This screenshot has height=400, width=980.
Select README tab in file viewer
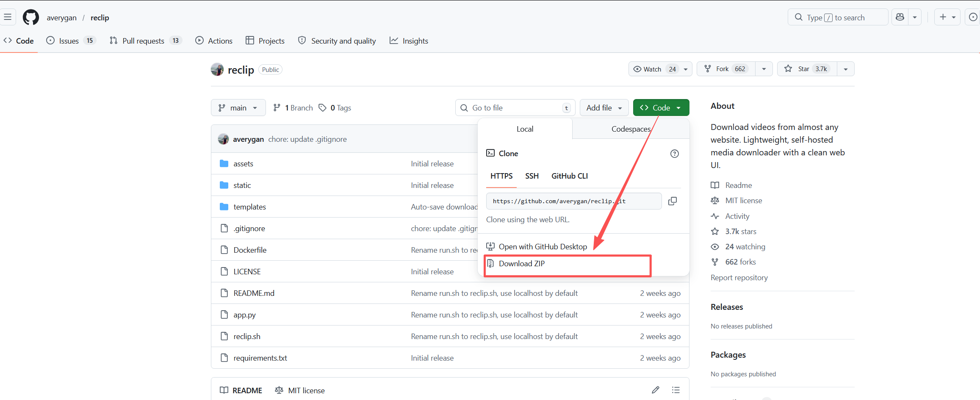point(241,390)
